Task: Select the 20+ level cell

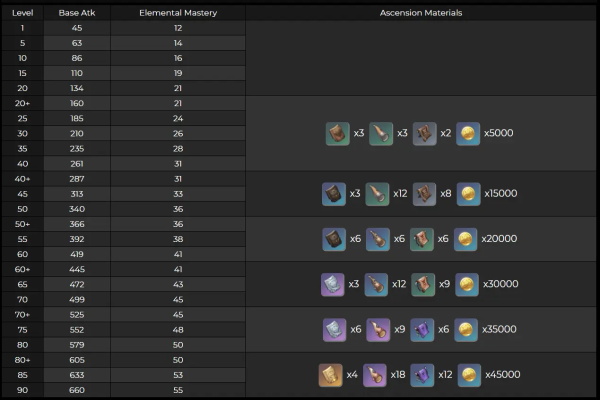Action: point(23,103)
